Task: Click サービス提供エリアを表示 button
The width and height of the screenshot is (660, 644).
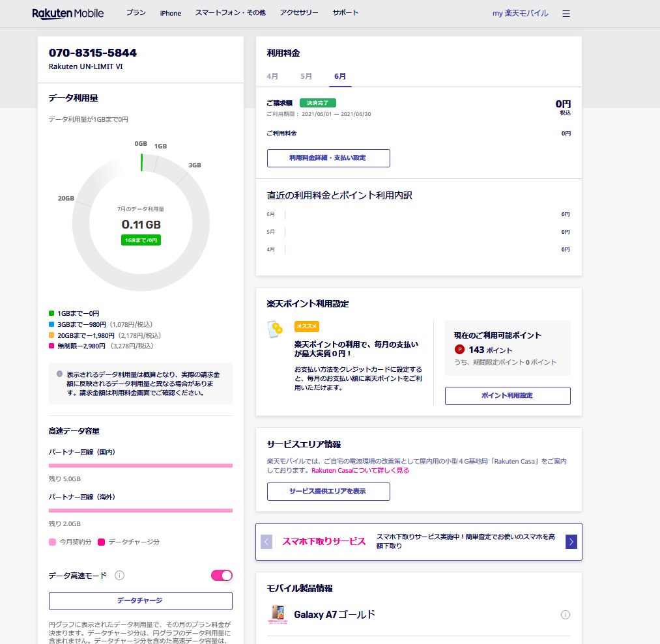Action: (328, 492)
